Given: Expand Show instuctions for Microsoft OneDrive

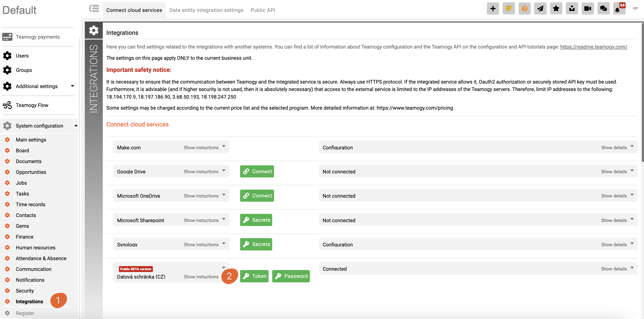Looking at the screenshot, I should (x=204, y=196).
